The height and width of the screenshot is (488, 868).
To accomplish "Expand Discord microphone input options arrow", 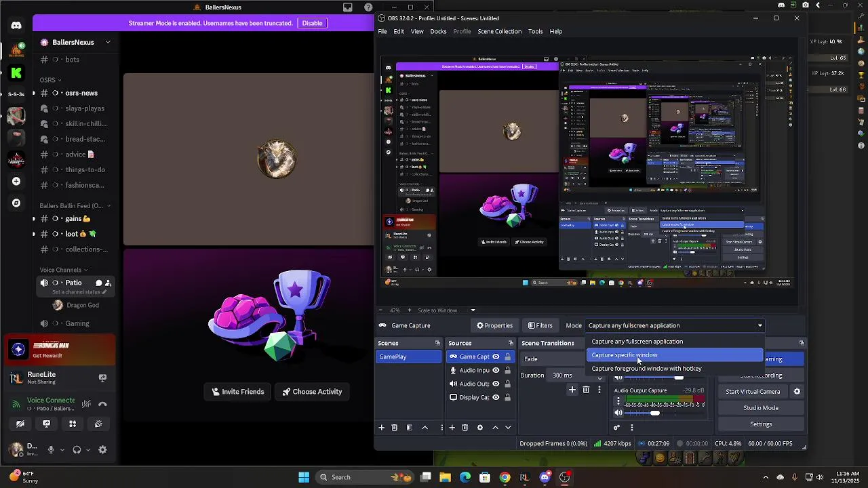I will click(x=62, y=449).
